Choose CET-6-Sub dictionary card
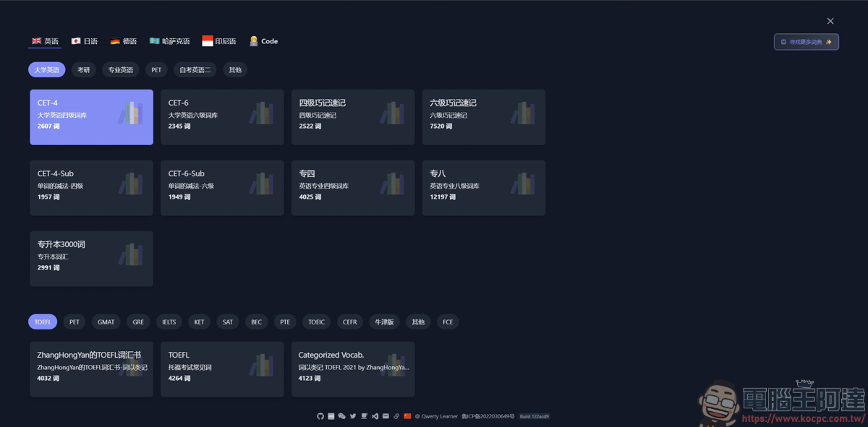This screenshot has width=868, height=427. pyautogui.click(x=222, y=188)
